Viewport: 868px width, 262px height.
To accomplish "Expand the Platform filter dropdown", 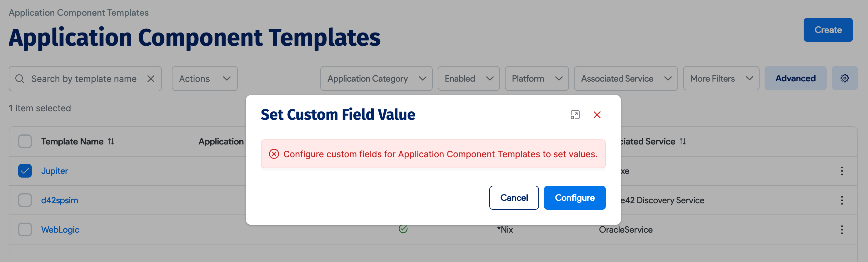I will pyautogui.click(x=536, y=78).
